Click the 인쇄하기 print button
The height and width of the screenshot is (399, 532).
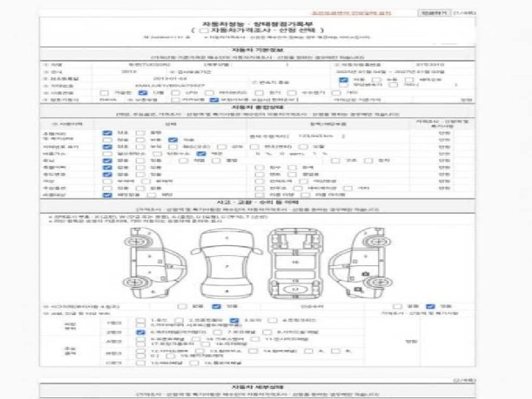(x=434, y=13)
